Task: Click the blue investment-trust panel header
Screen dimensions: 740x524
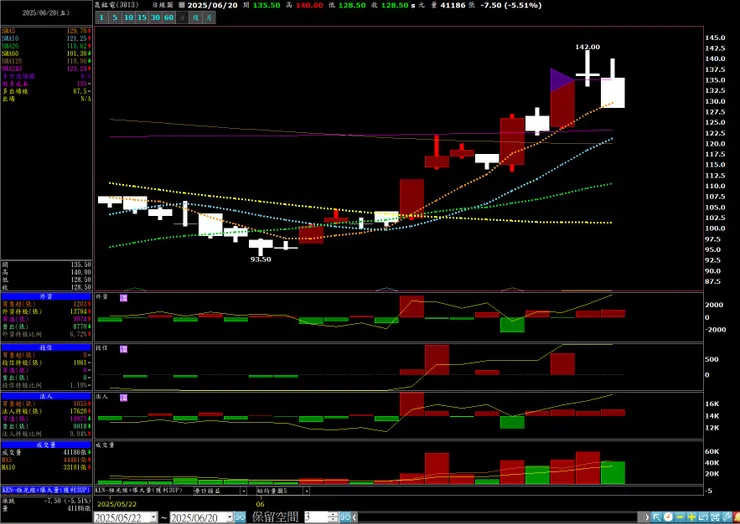Action: [46, 347]
